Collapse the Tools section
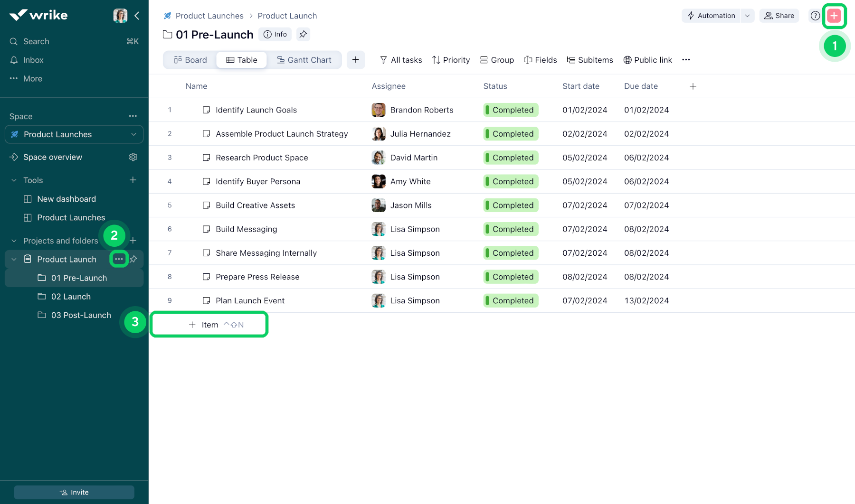The width and height of the screenshot is (855, 504). point(14,180)
